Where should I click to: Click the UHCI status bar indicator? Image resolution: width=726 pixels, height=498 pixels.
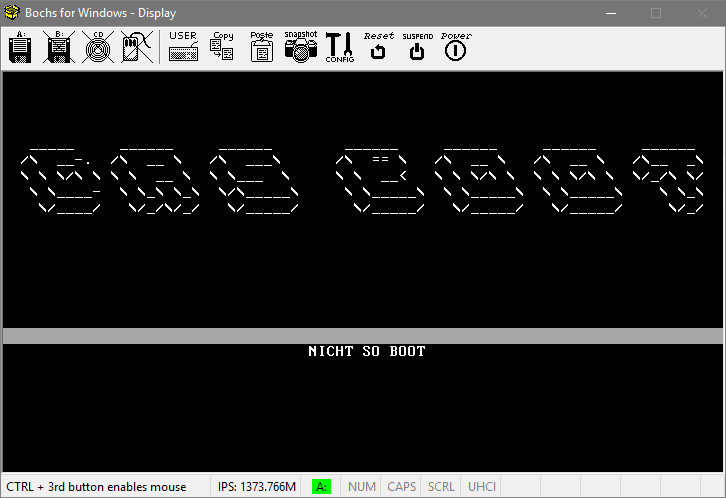tap(482, 486)
